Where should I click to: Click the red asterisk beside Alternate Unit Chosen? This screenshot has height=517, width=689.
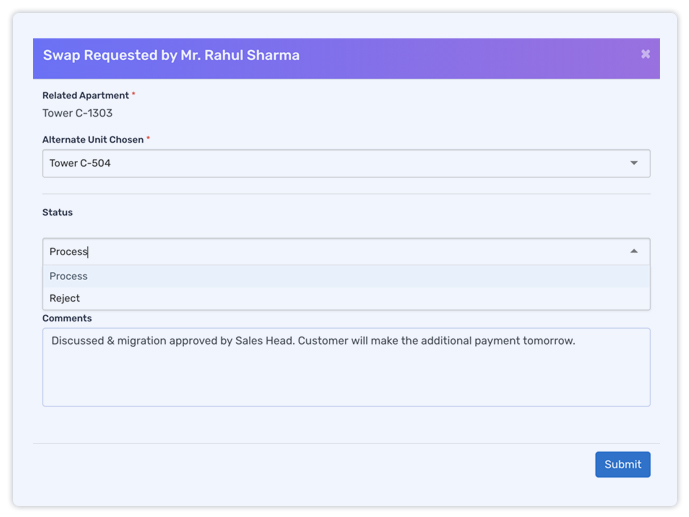[x=148, y=138]
